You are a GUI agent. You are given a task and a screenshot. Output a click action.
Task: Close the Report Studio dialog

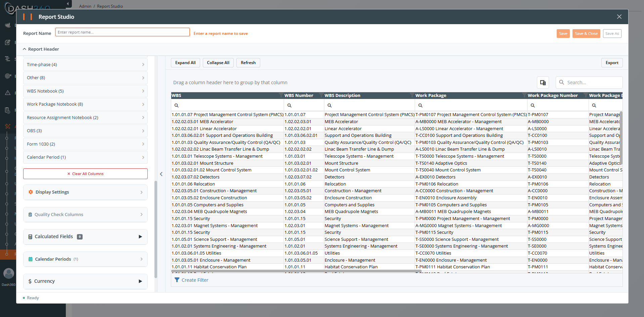point(619,17)
